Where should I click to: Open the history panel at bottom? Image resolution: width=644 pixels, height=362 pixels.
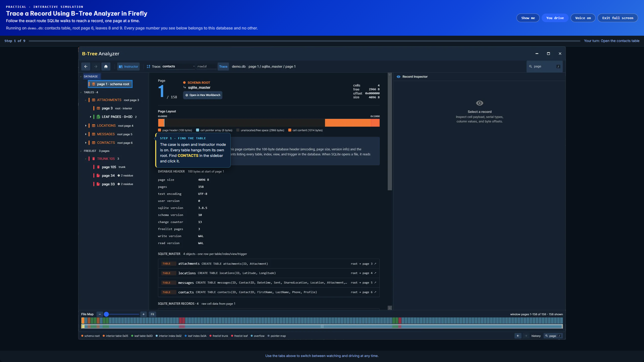click(536, 336)
